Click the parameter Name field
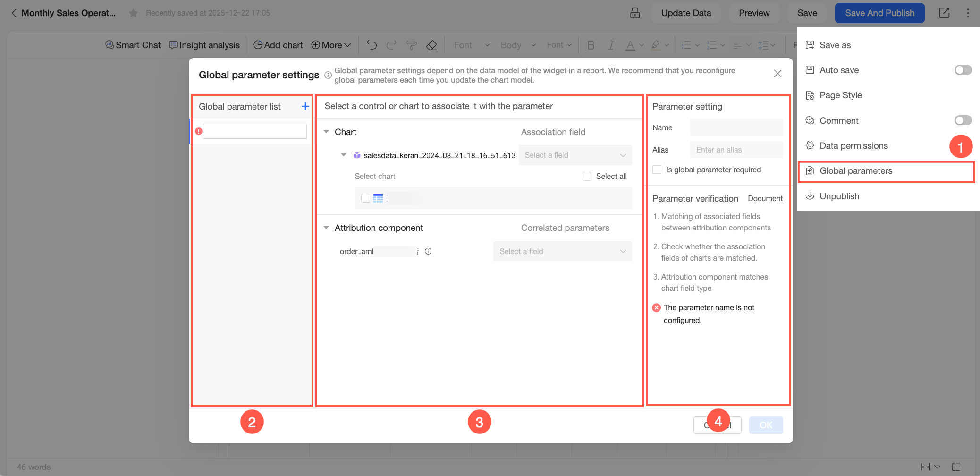 736,127
